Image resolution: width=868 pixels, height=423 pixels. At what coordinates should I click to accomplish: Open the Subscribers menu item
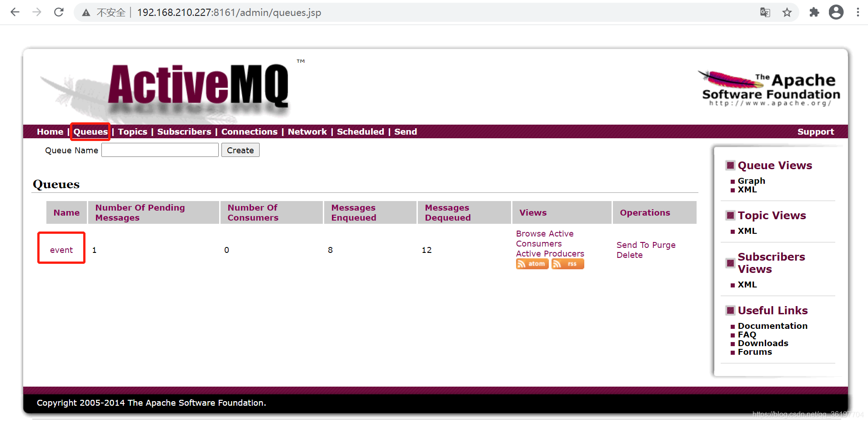(184, 131)
